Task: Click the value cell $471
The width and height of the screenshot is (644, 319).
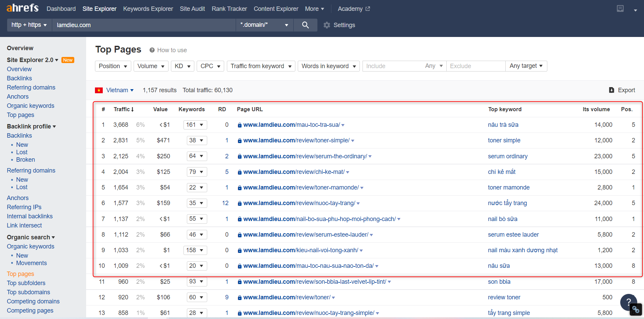Action: click(x=163, y=140)
